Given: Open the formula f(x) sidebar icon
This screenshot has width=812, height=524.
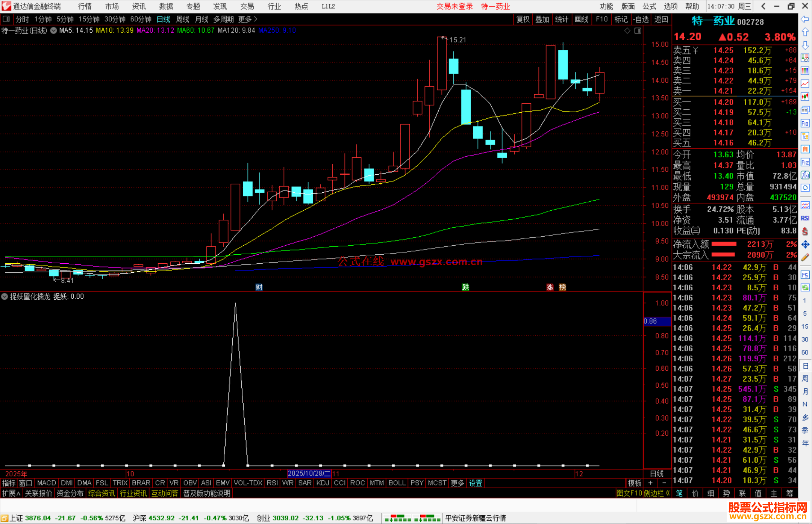Looking at the screenshot, I should click(x=805, y=175).
